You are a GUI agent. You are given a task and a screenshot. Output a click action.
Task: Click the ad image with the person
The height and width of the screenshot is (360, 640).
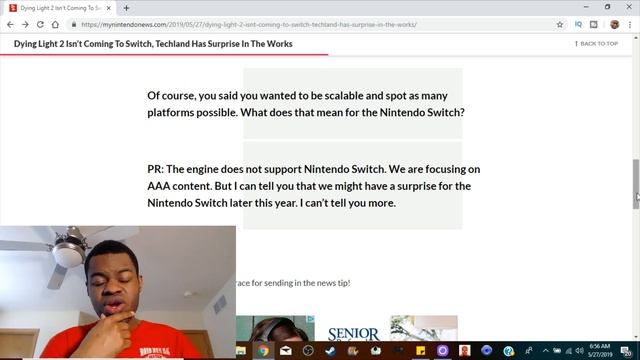click(275, 328)
